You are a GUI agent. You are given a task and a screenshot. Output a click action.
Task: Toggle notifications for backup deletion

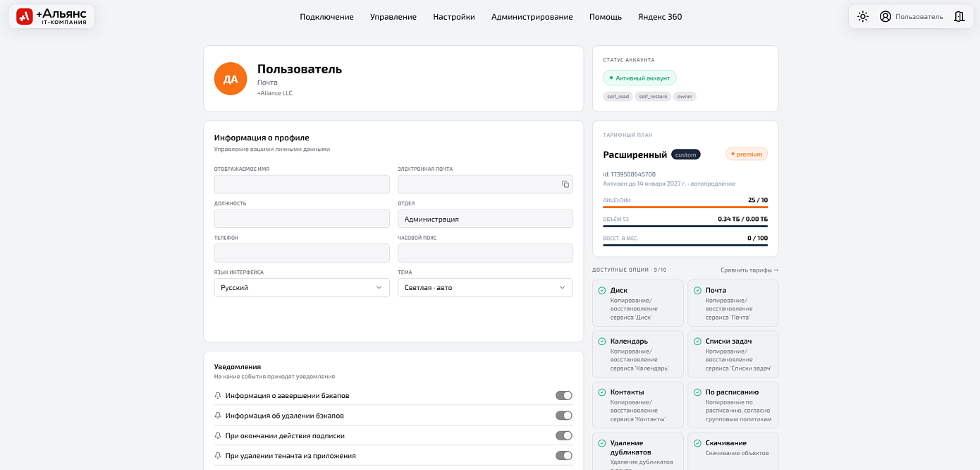click(x=564, y=416)
